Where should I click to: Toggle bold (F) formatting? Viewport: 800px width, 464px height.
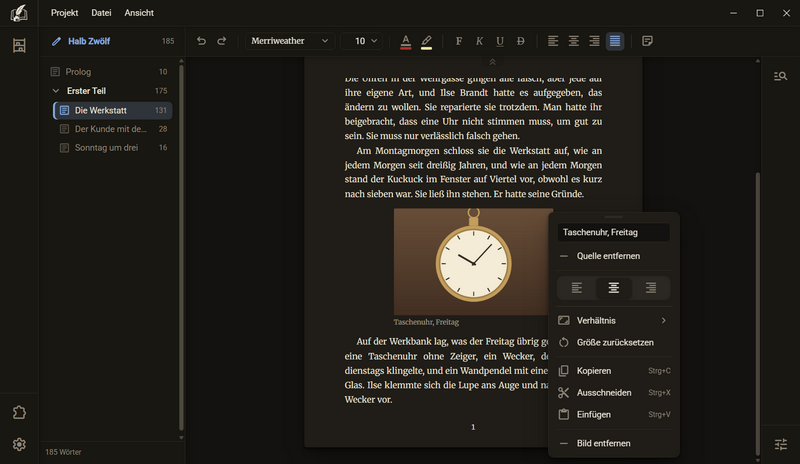click(x=459, y=41)
